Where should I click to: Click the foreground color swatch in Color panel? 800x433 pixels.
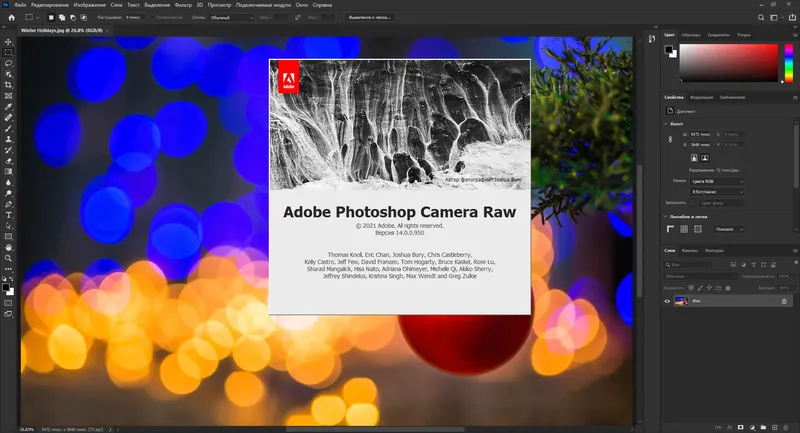point(668,49)
